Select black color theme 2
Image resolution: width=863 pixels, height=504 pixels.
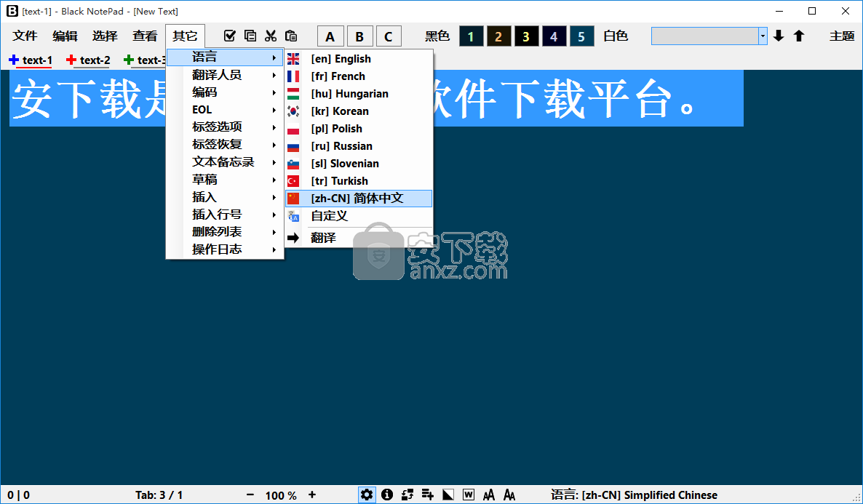(x=498, y=36)
